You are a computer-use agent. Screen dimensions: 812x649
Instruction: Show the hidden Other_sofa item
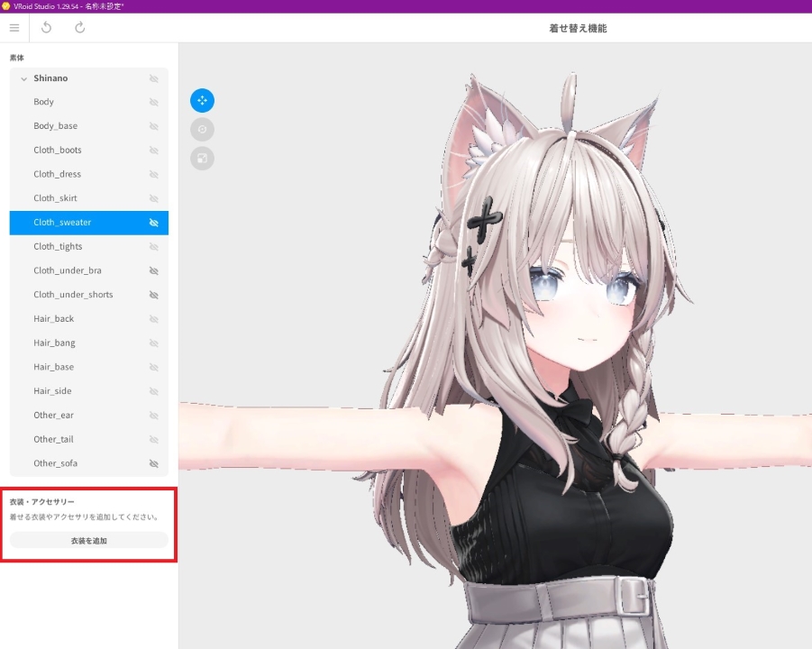[x=154, y=463]
